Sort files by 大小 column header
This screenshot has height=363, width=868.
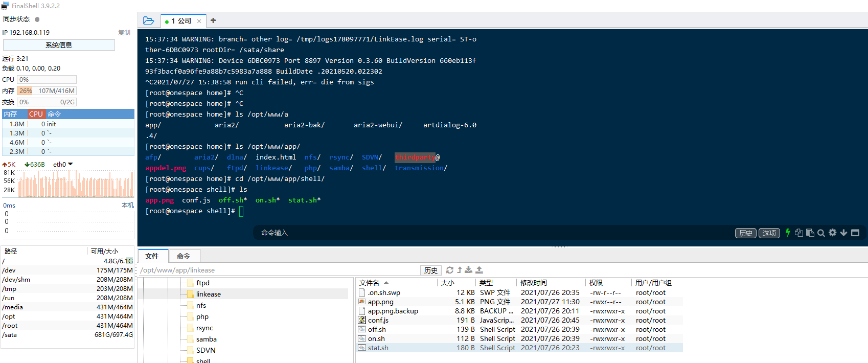(456, 283)
